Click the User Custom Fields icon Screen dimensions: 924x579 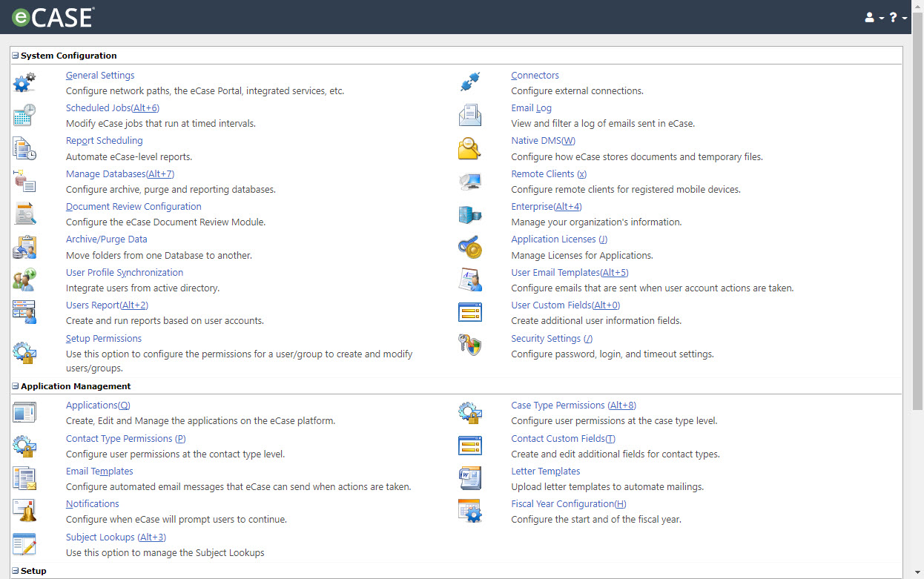coord(470,312)
